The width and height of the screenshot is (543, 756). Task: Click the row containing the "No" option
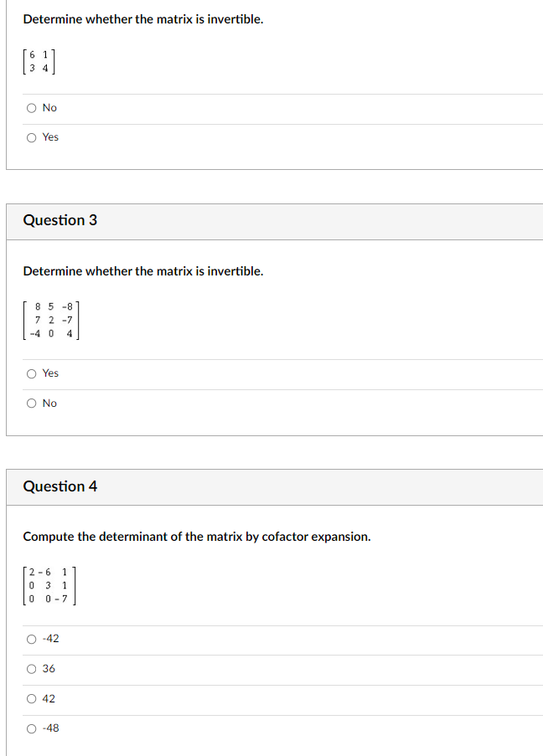[168, 107]
